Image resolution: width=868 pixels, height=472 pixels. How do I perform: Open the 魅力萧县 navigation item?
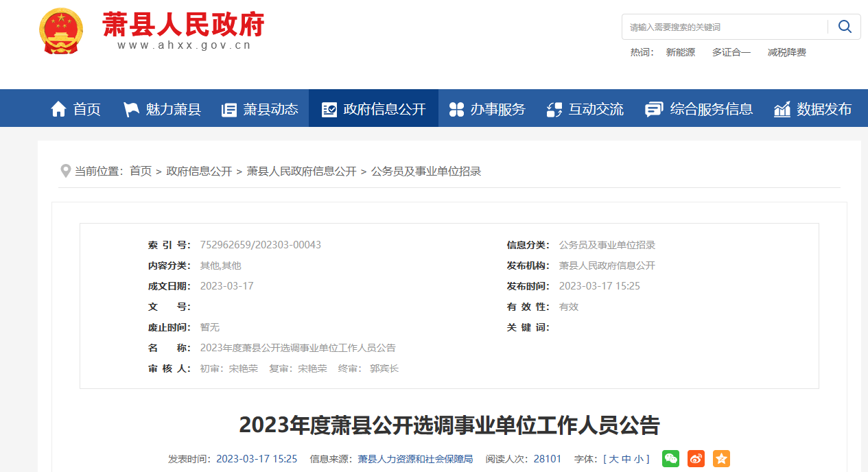tap(162, 108)
